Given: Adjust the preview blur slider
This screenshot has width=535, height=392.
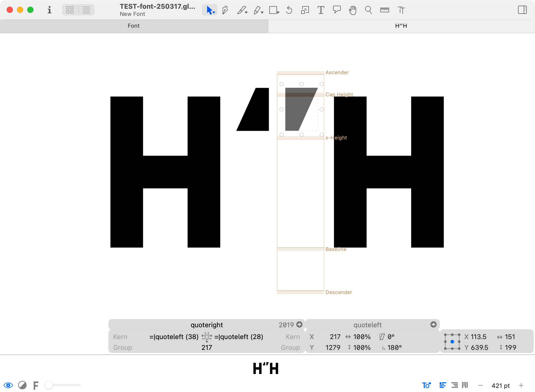Looking at the screenshot, I should pyautogui.click(x=49, y=385).
